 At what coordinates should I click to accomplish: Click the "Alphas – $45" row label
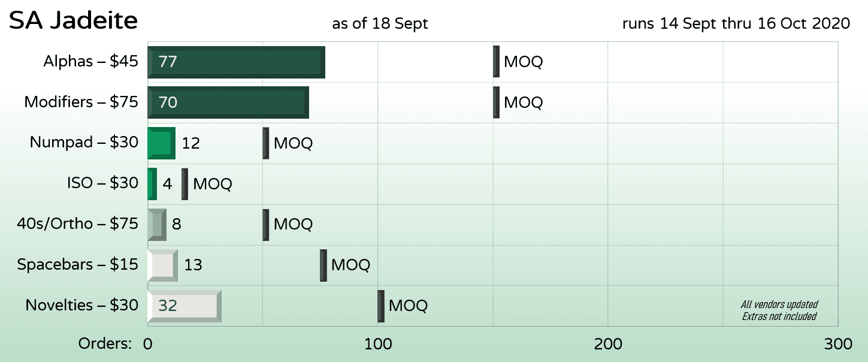click(x=90, y=62)
